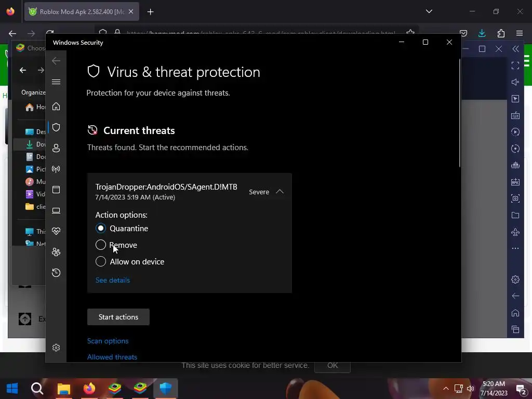Open BlueStacks more options ellipsis
Screen dimensions: 532x399
[515, 248]
